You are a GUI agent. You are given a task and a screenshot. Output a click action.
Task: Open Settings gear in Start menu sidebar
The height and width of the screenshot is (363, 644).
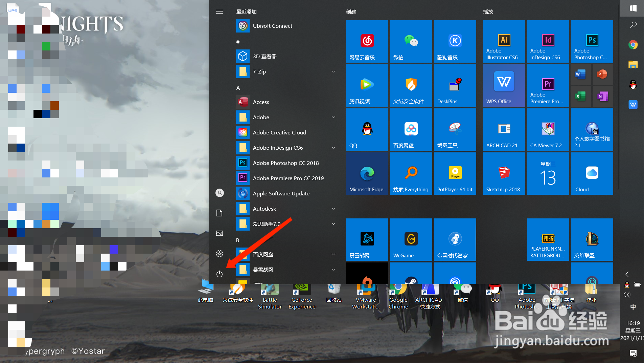tap(220, 254)
